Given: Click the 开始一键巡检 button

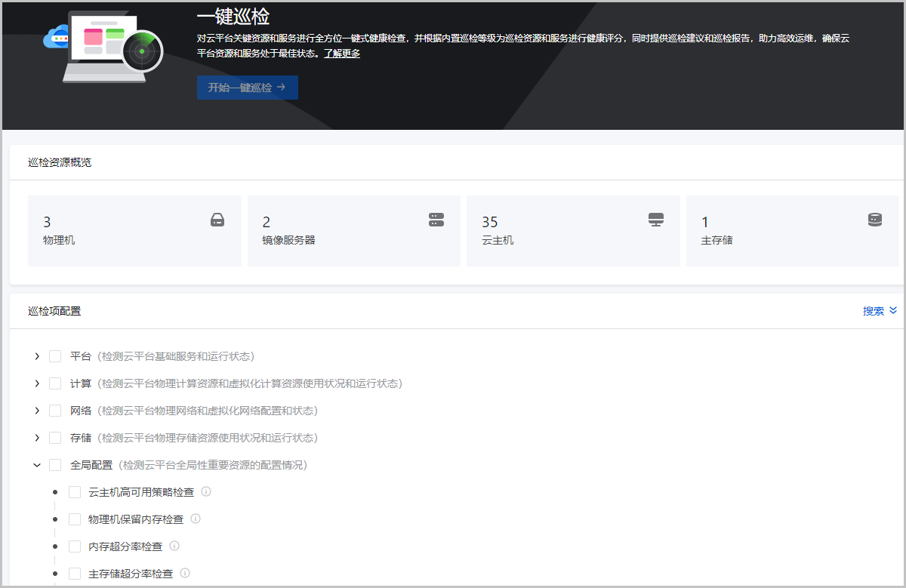Looking at the screenshot, I should tap(247, 88).
